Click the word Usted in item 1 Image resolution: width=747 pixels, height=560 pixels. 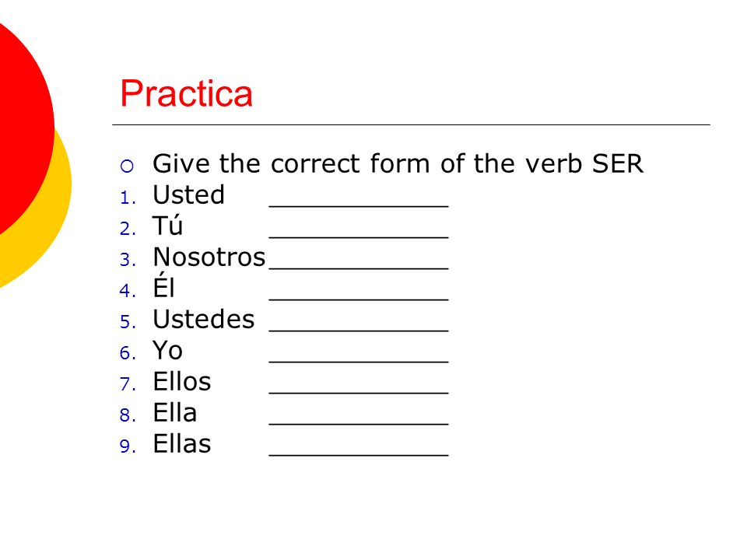coord(188,194)
